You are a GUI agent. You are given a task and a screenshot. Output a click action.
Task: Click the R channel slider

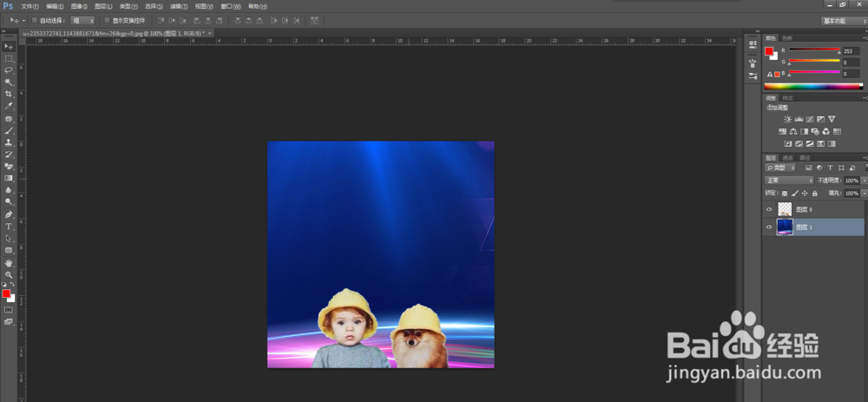click(814, 50)
